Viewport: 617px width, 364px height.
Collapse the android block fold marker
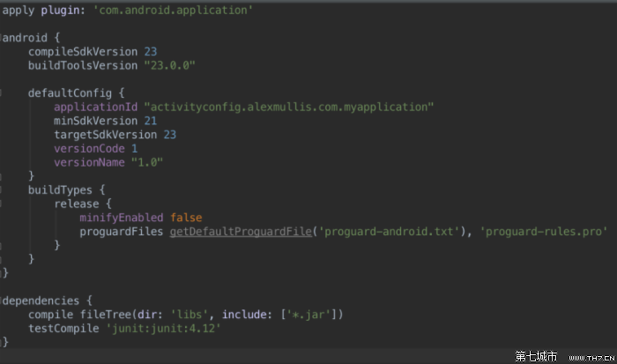[x=1, y=38]
